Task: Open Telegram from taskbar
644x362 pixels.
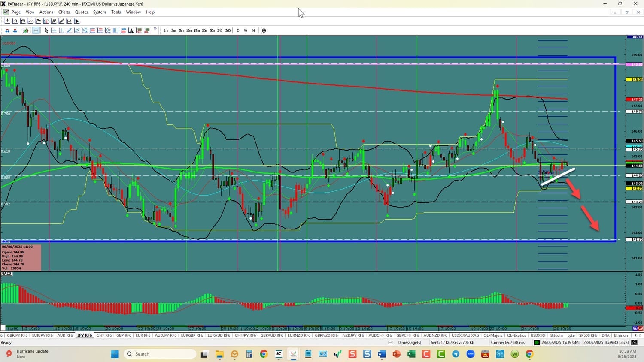Action: click(x=456, y=354)
